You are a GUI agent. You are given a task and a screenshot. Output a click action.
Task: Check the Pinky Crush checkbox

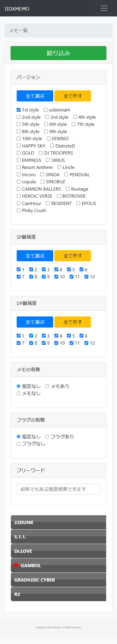click(x=18, y=211)
